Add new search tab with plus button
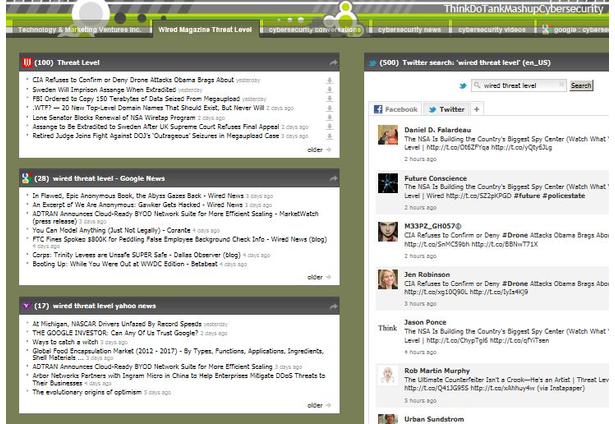615x424 pixels. click(x=477, y=109)
